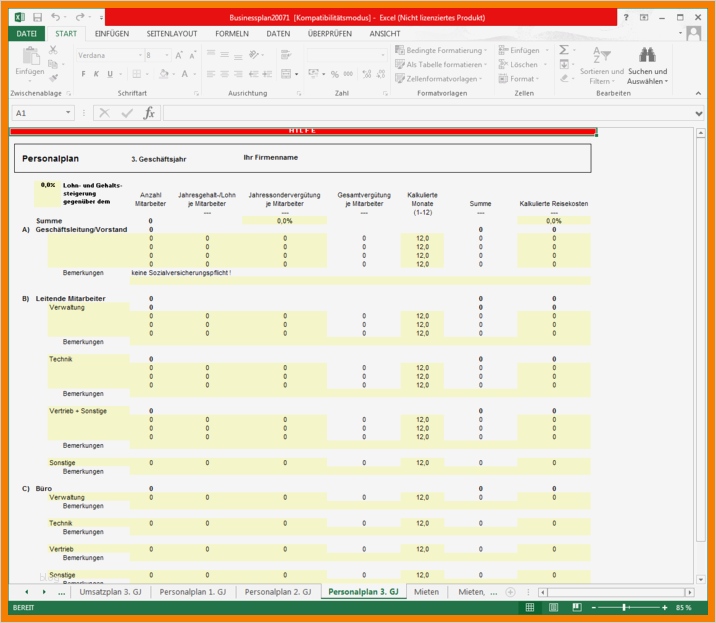The image size is (716, 623).
Task: Click the insert function fx icon
Action: [x=149, y=113]
